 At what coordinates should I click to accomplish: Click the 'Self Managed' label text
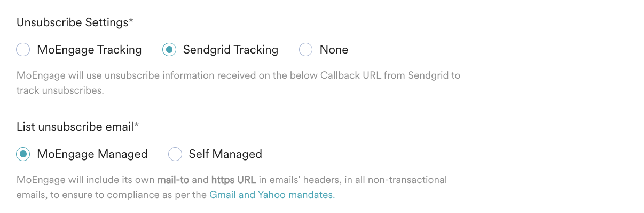click(225, 154)
